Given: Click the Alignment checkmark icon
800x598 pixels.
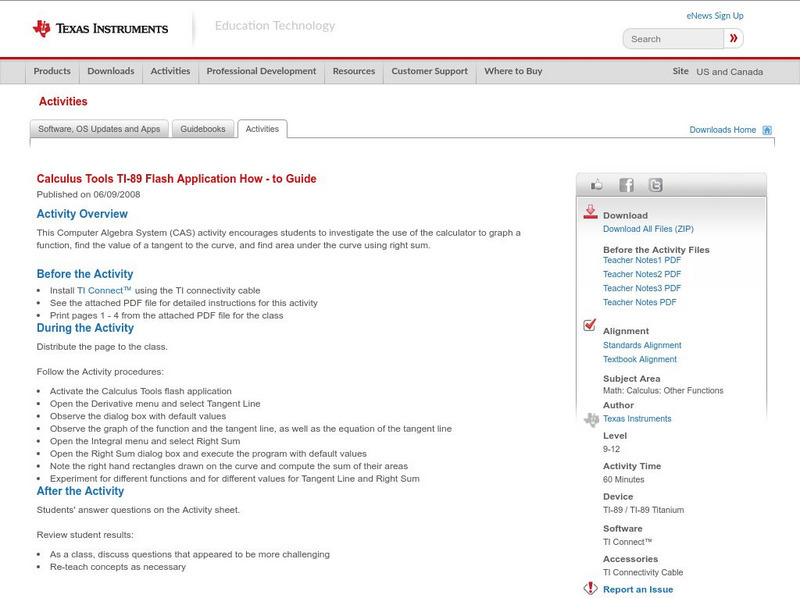Looking at the screenshot, I should point(589,325).
